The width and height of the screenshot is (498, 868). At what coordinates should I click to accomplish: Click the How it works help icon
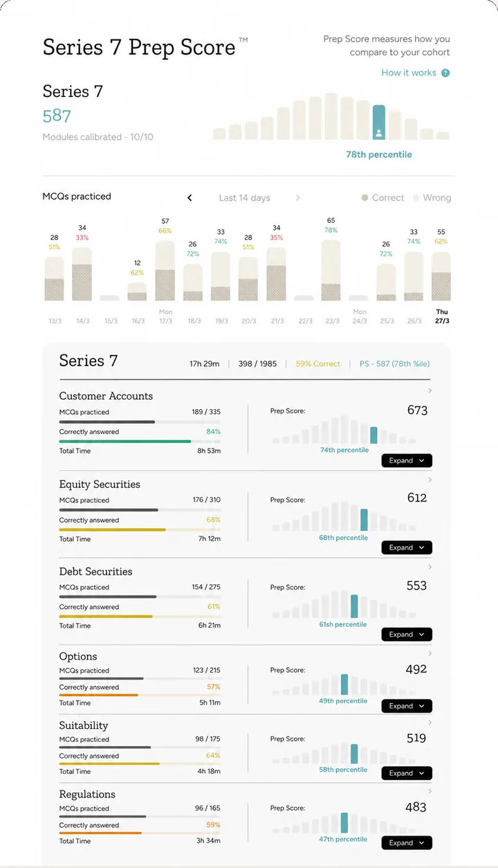[x=446, y=73]
